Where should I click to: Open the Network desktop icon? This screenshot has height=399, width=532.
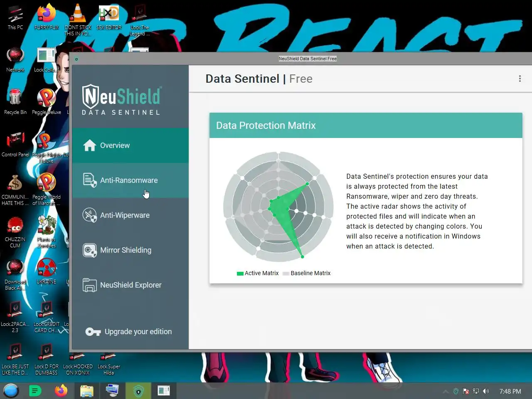click(15, 60)
